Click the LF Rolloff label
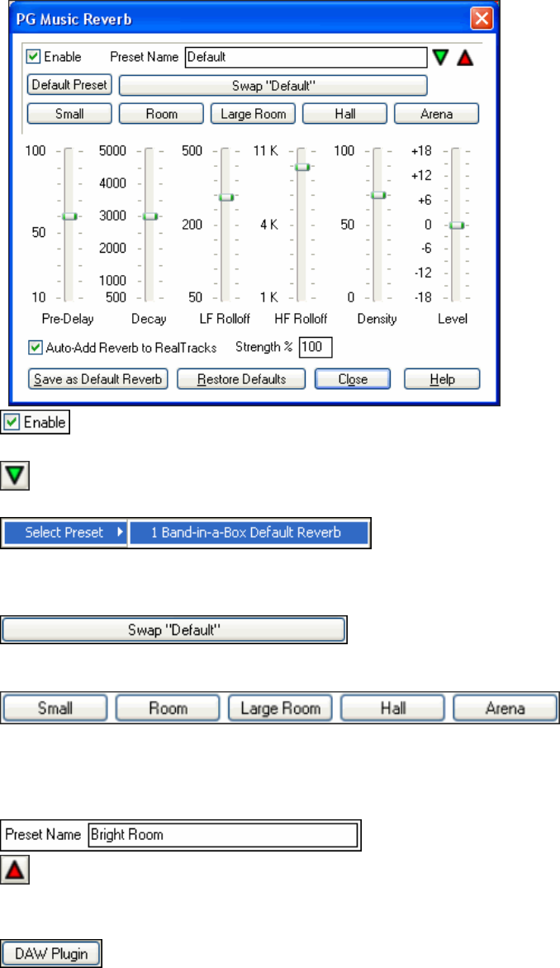The height and width of the screenshot is (968, 560). [225, 319]
